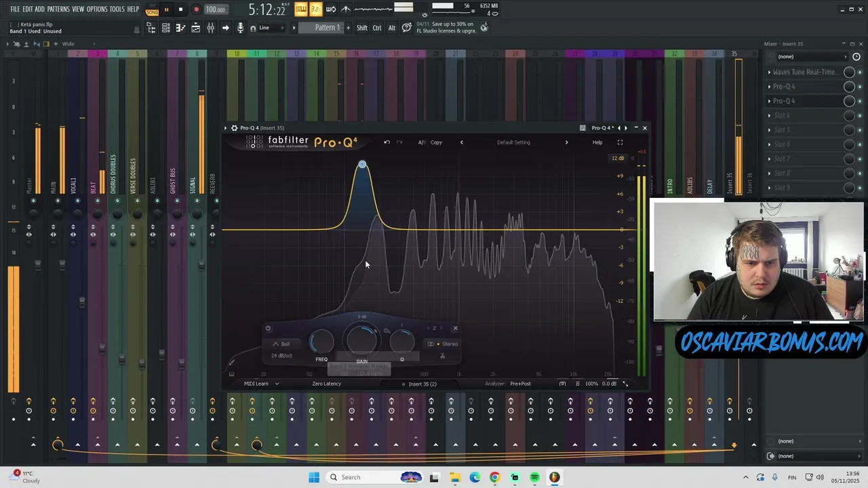The height and width of the screenshot is (488, 868).
Task: Click the Q knob
Action: [x=402, y=342]
